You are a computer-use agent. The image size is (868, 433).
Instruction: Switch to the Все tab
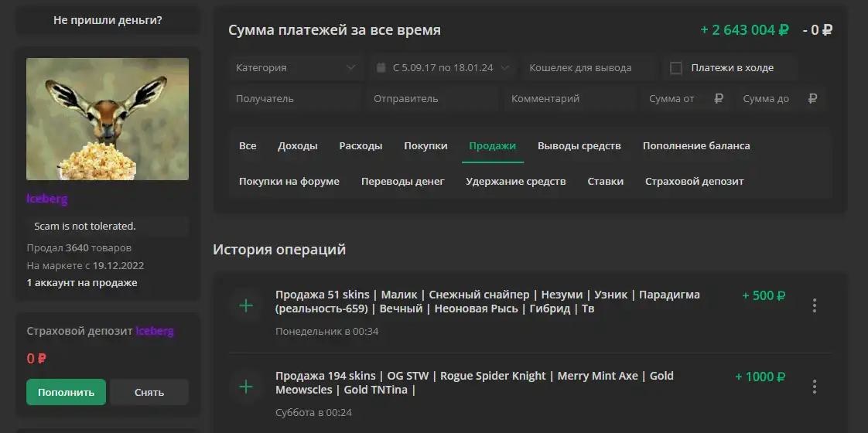pos(248,146)
